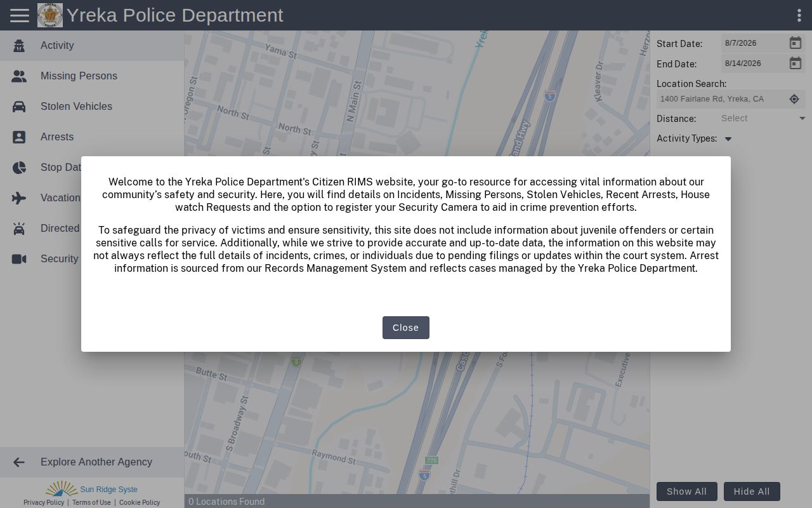The image size is (812, 508).
Task: Open the hamburger navigation menu
Action: click(20, 15)
